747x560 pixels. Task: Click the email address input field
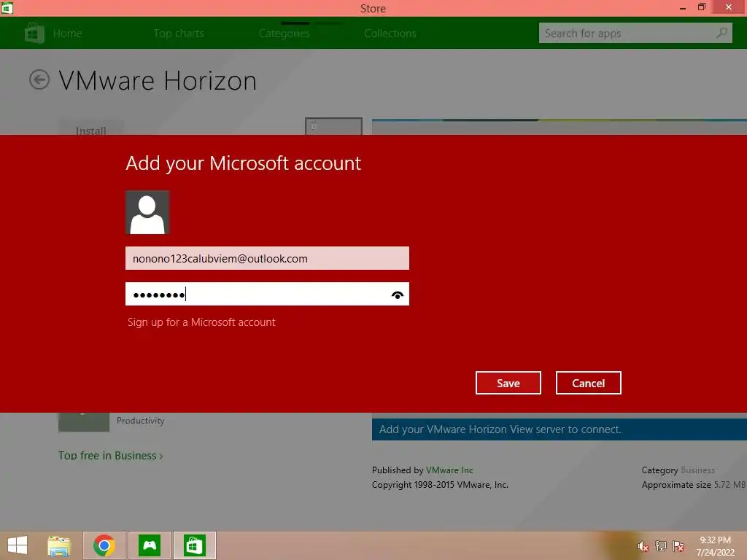(267, 258)
